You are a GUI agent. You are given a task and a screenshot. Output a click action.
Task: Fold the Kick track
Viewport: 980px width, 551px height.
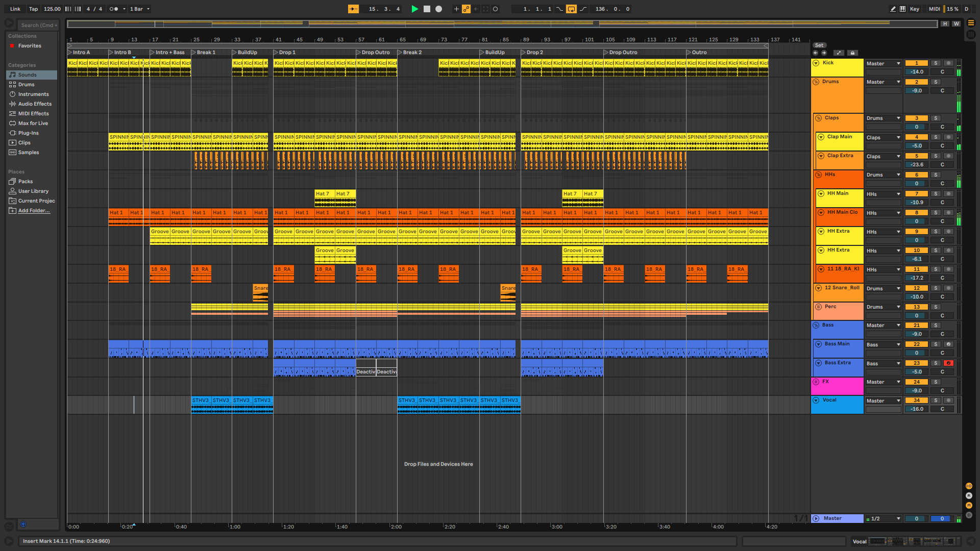point(816,63)
